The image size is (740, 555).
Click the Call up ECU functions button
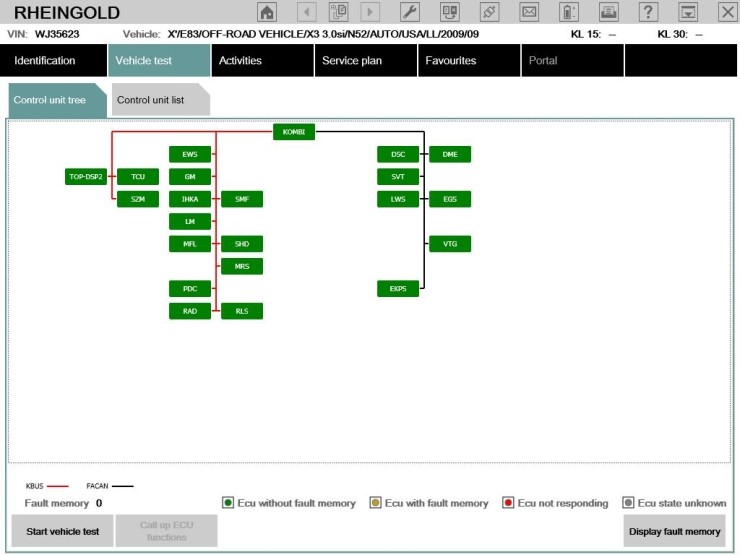pyautogui.click(x=167, y=531)
